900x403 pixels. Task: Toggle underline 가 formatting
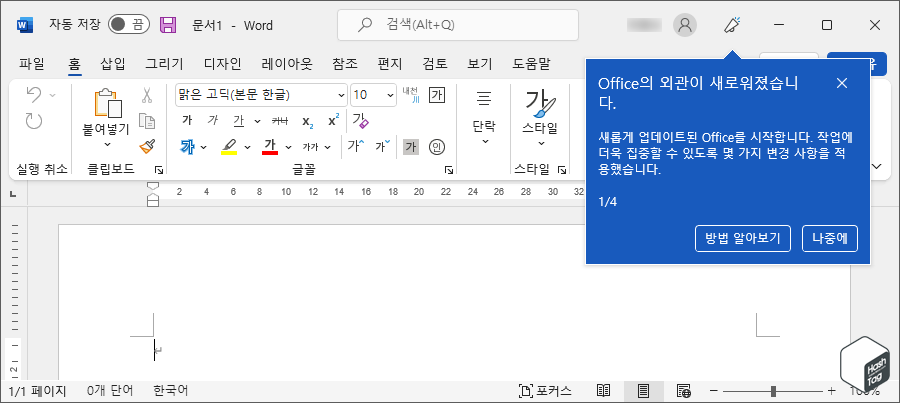click(x=239, y=121)
